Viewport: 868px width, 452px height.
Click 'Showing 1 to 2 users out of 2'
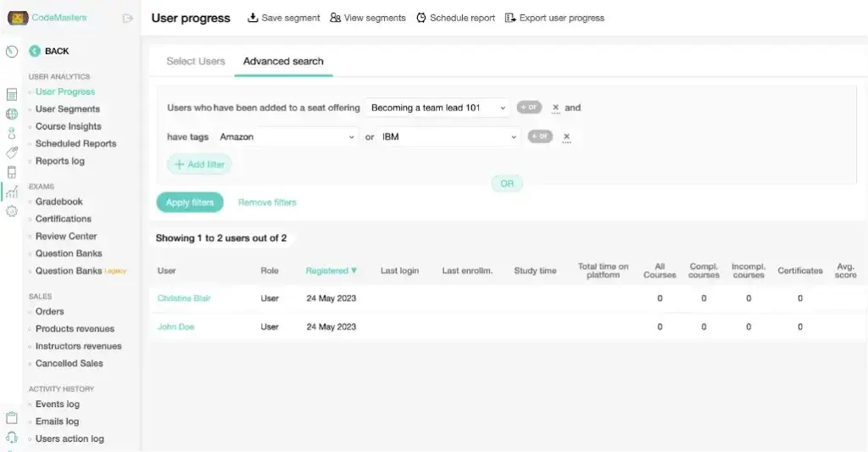click(221, 238)
